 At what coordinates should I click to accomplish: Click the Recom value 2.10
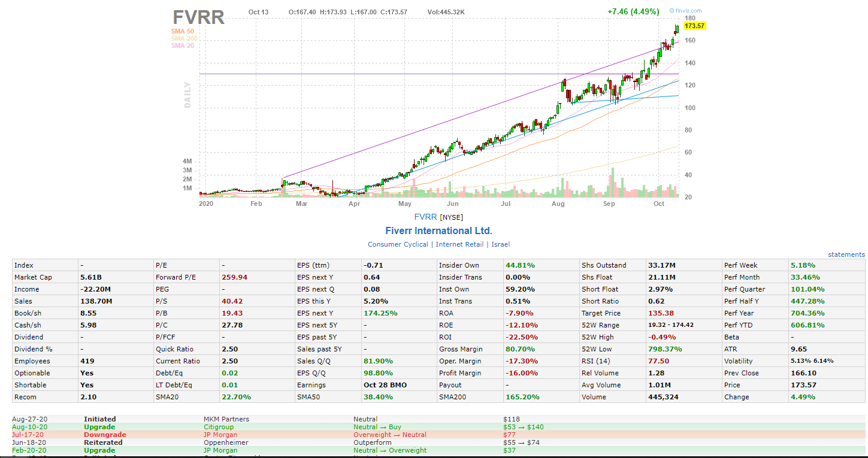tap(88, 397)
